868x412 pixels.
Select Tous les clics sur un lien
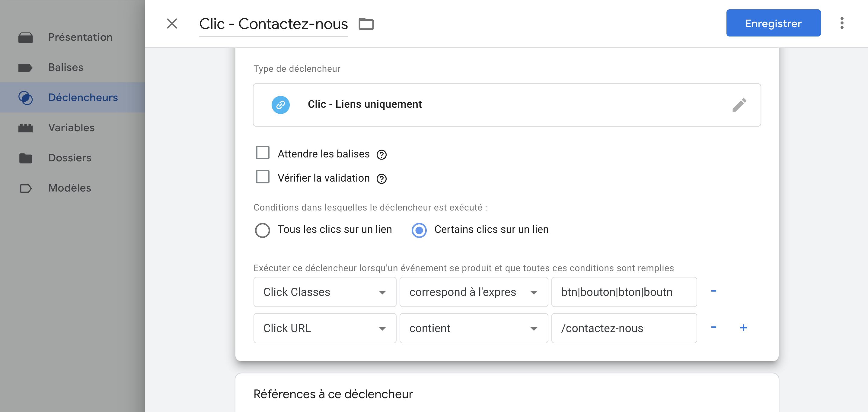pos(262,230)
